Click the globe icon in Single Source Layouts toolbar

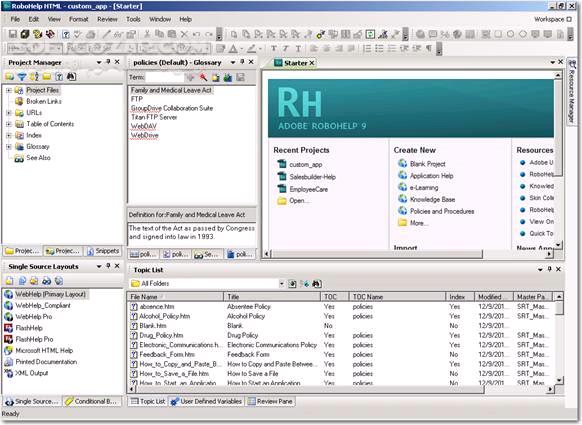coord(59,281)
